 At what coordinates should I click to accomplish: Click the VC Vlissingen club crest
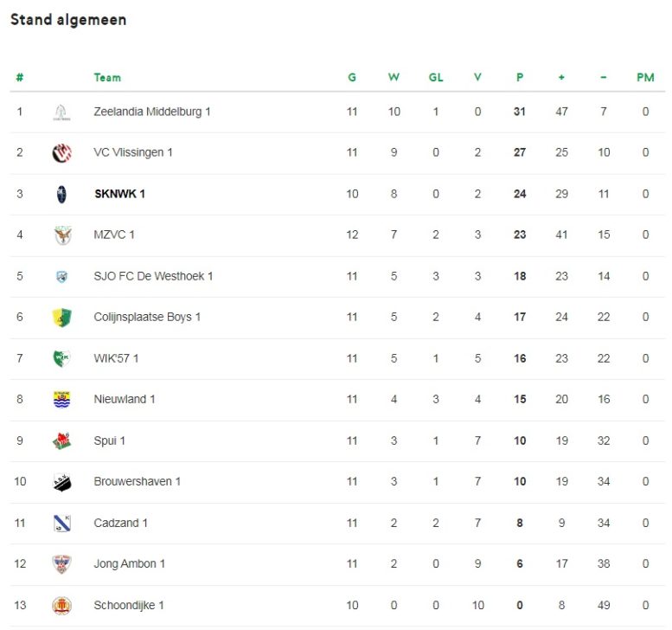point(61,152)
